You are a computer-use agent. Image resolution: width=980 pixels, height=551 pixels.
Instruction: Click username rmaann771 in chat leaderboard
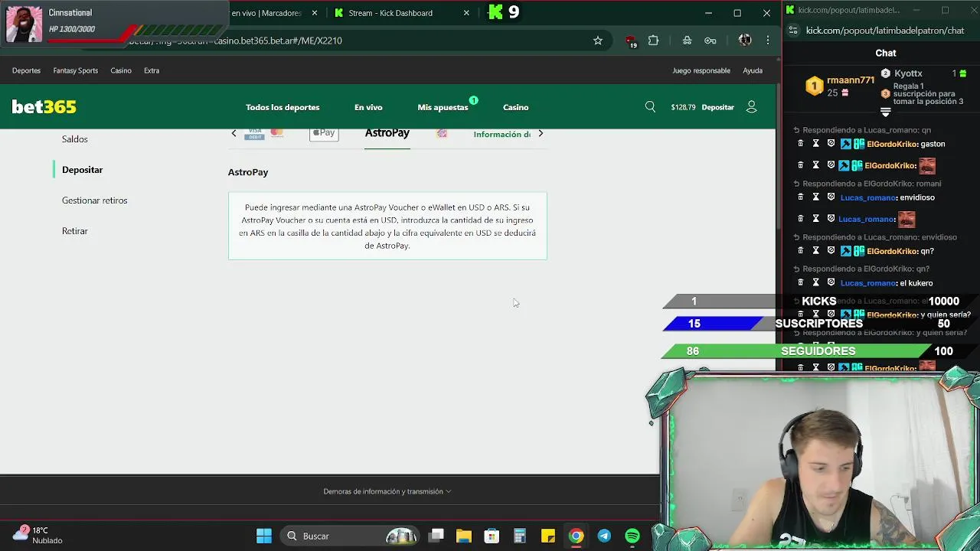[x=851, y=80]
